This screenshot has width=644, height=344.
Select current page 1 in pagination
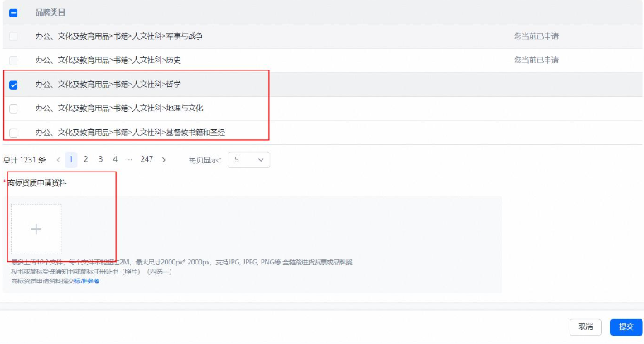click(x=71, y=159)
